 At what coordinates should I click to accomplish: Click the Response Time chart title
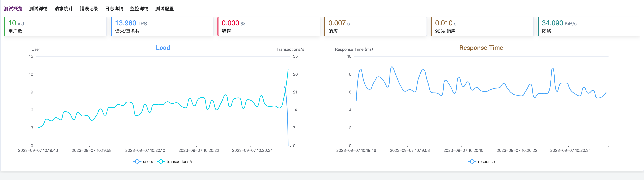pos(481,48)
